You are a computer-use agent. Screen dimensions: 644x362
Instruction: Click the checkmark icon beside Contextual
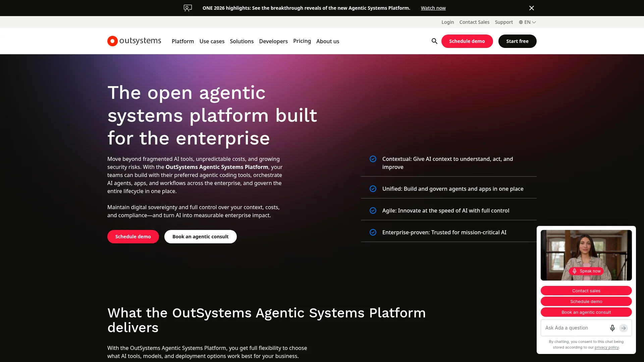pyautogui.click(x=373, y=159)
